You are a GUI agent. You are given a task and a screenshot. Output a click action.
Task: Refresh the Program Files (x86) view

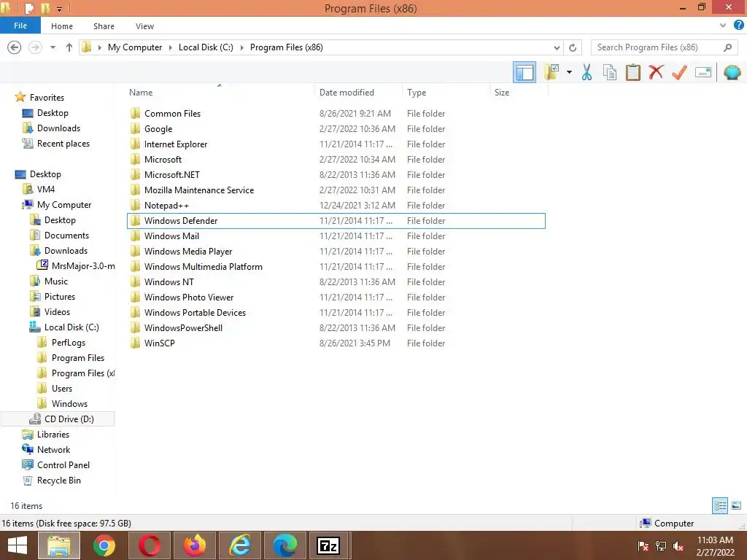573,47
